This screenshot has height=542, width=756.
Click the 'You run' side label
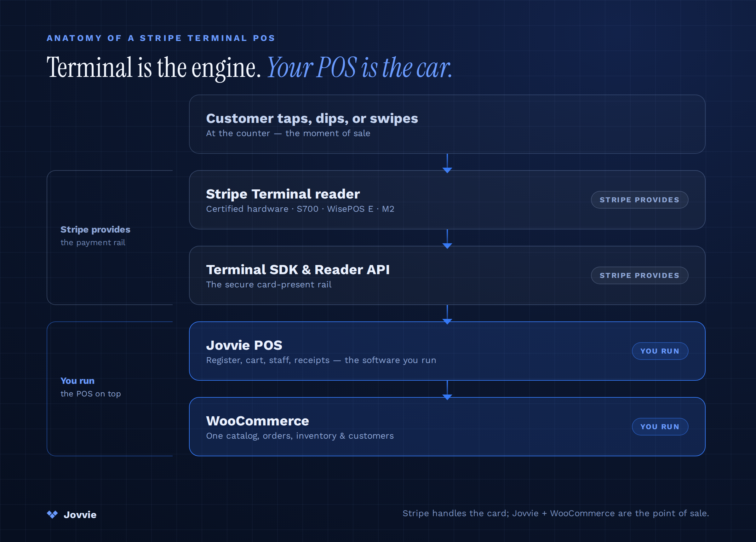(x=77, y=381)
